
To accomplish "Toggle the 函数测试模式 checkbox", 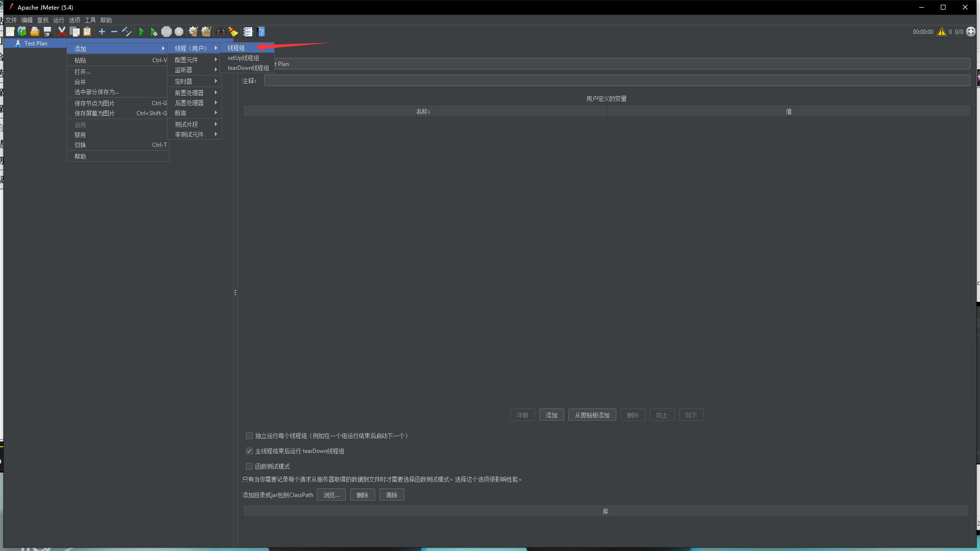I will point(249,466).
